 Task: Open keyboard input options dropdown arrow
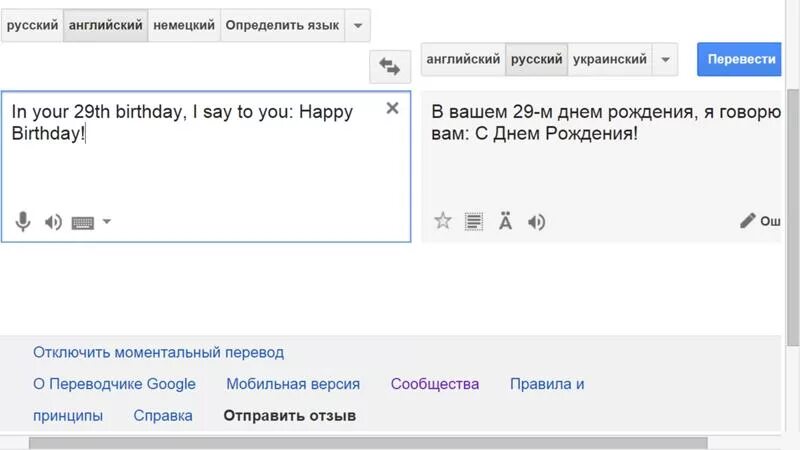pyautogui.click(x=107, y=222)
